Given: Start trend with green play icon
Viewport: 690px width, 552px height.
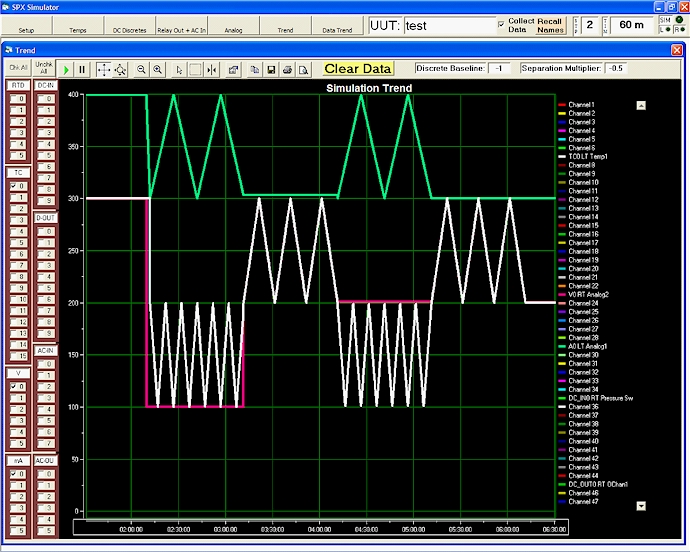Looking at the screenshot, I should pyautogui.click(x=66, y=70).
